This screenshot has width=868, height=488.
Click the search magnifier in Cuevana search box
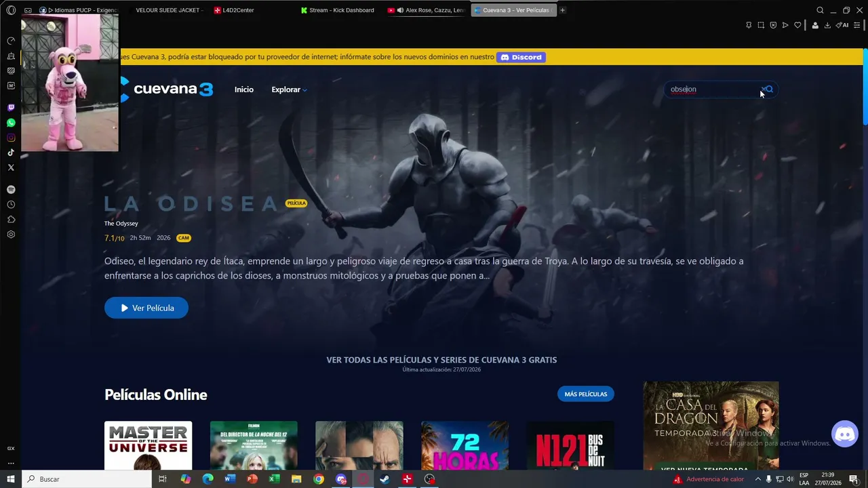[769, 89]
